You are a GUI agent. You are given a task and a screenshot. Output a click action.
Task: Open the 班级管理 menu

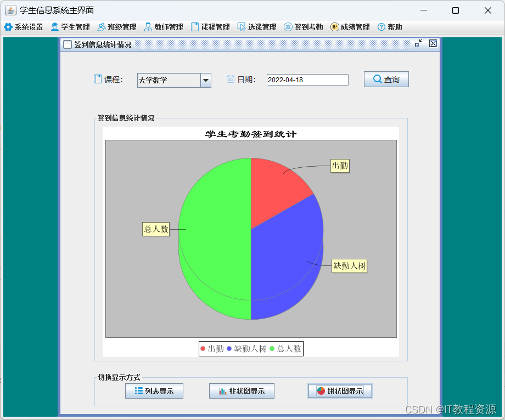117,27
